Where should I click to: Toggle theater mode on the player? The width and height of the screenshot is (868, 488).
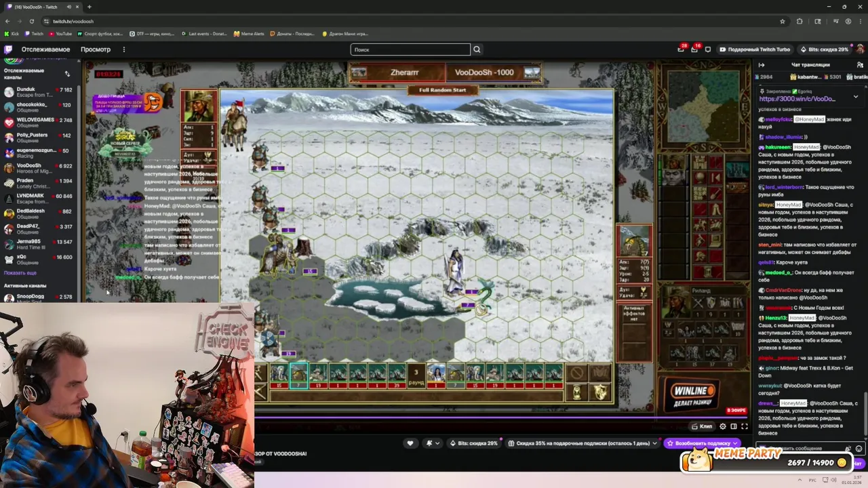tap(734, 426)
